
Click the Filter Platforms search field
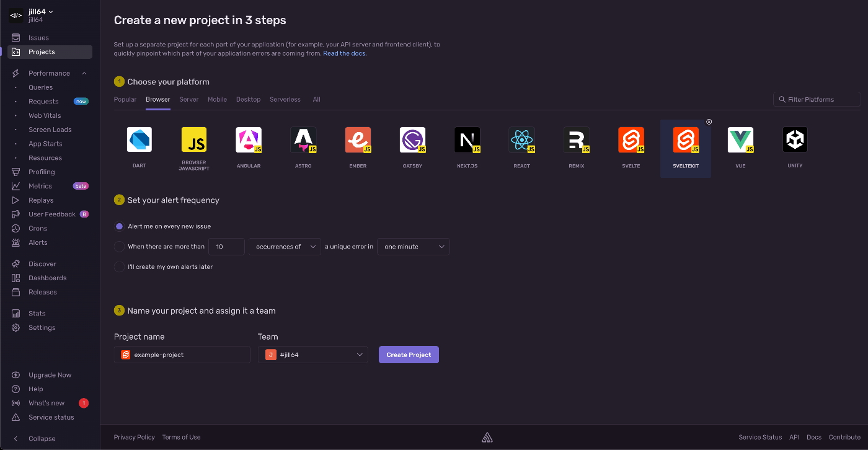coord(817,99)
